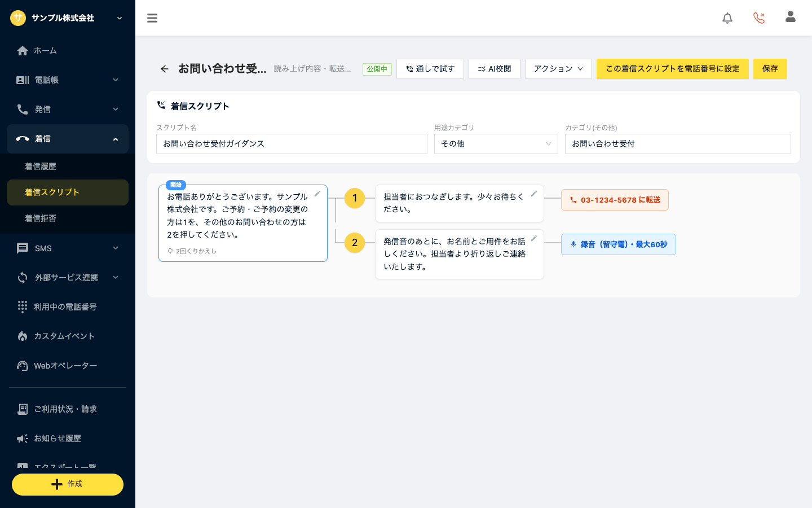812x508 pixels.
Task: Open the Webオペレーター sidebar item
Action: click(x=68, y=366)
